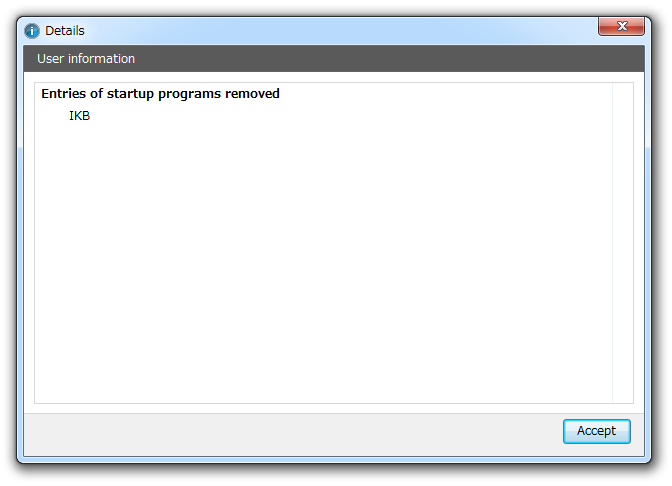This screenshot has height=486, width=672.
Task: Click the word 'Entries' in the bold heading
Action: coord(63,93)
